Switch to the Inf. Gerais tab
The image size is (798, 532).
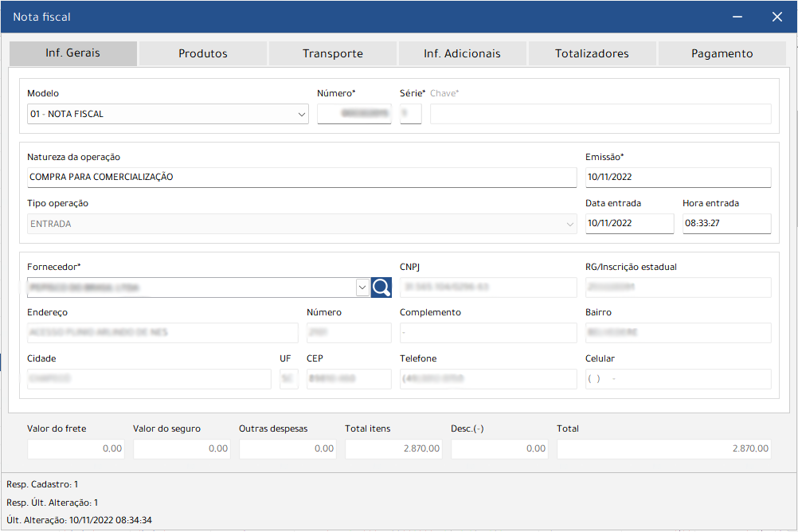pos(72,53)
